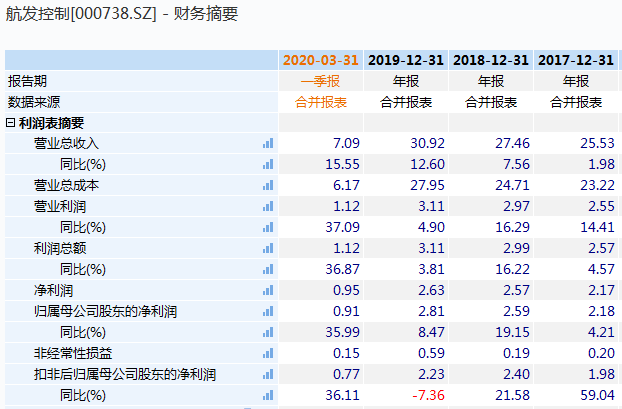Click total profit value 2.99
The width and height of the screenshot is (622, 409).
click(x=516, y=248)
